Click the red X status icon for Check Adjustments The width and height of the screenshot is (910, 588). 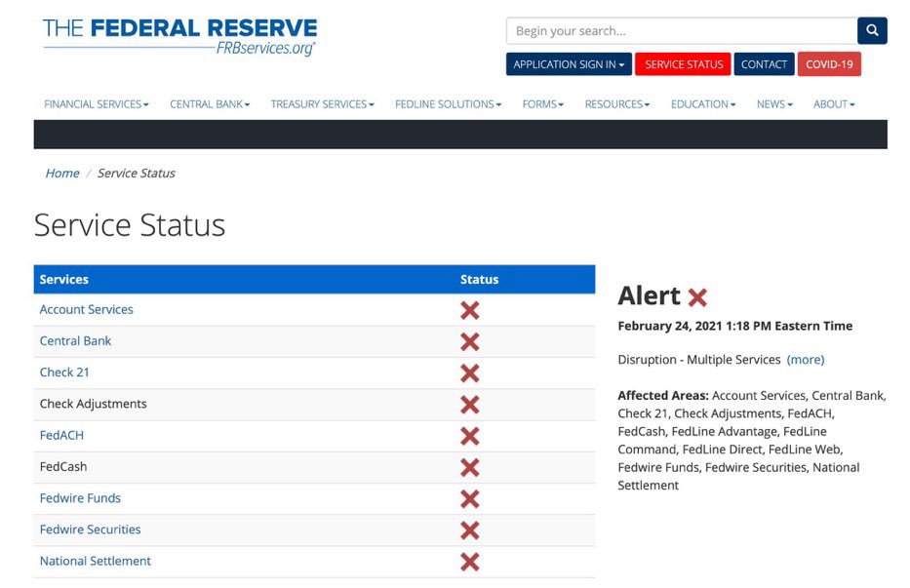point(469,405)
